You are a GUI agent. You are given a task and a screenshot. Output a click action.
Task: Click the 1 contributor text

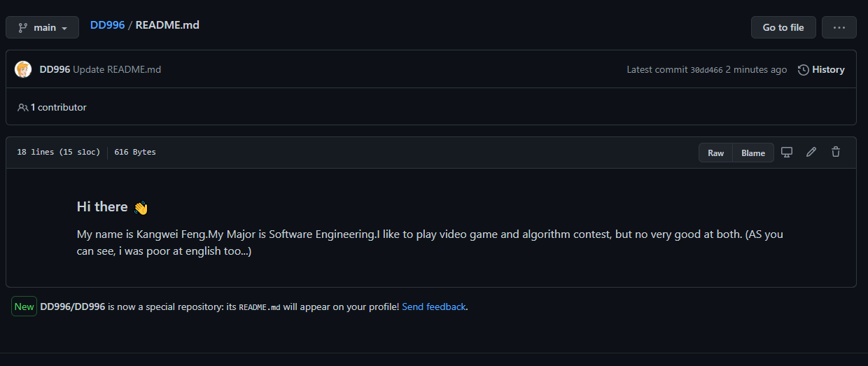[x=59, y=107]
